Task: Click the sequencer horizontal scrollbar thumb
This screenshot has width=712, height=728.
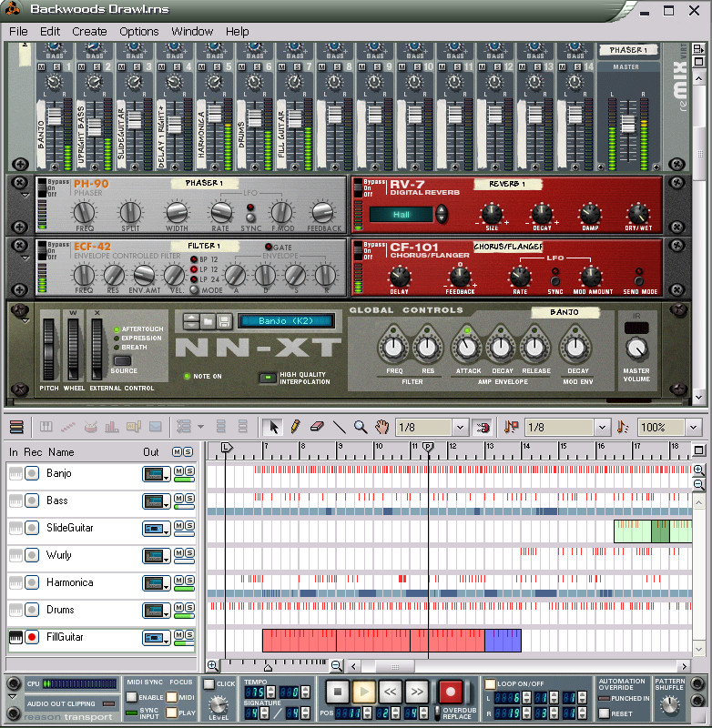Action: point(395,667)
